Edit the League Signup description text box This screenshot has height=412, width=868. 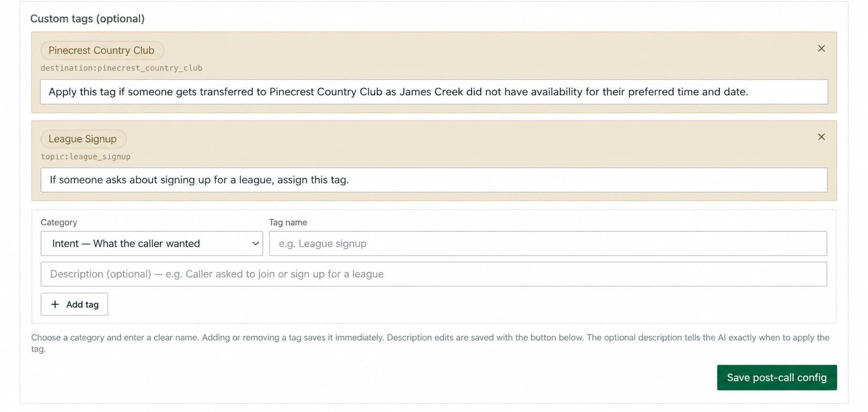coord(434,180)
